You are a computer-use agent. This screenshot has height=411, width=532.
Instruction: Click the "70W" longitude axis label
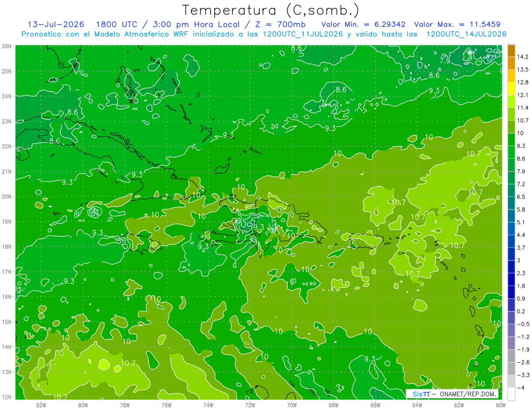(x=292, y=405)
